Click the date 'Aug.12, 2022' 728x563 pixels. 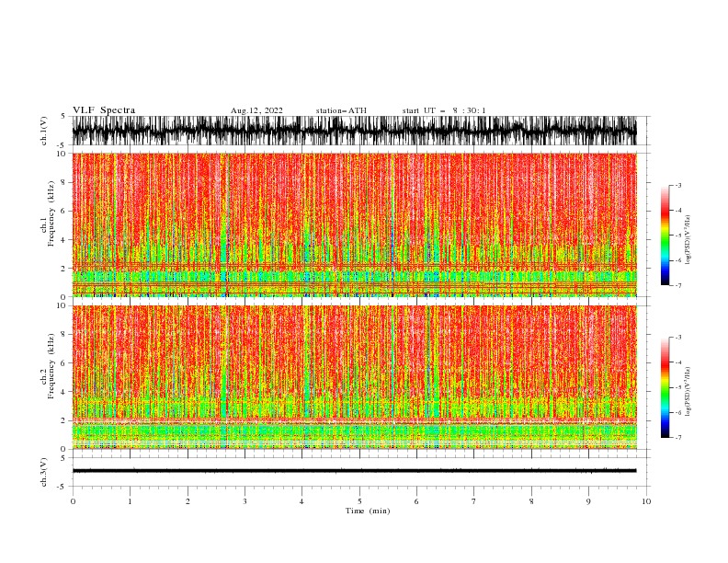click(256, 110)
